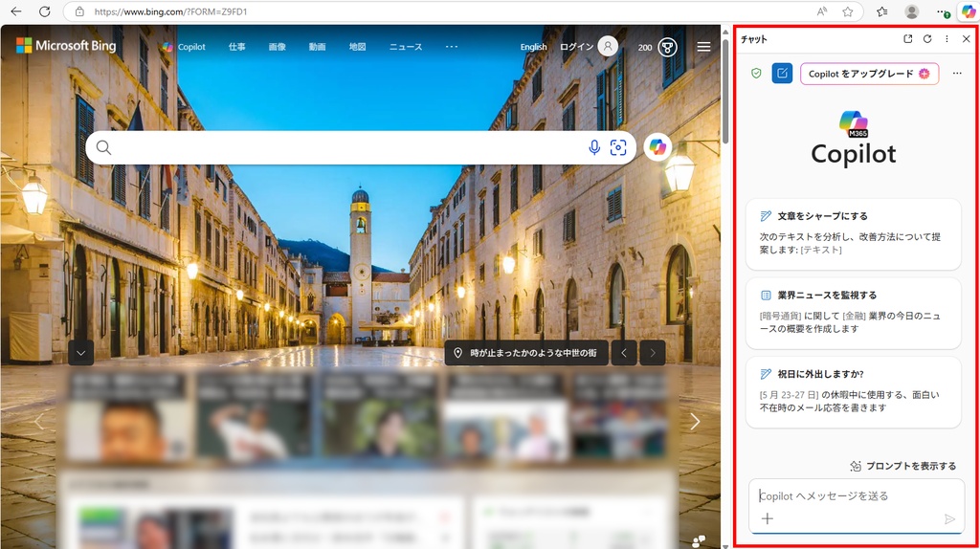980x549 pixels.
Task: Open the Bing account avatar icon
Action: pyautogui.click(x=608, y=46)
